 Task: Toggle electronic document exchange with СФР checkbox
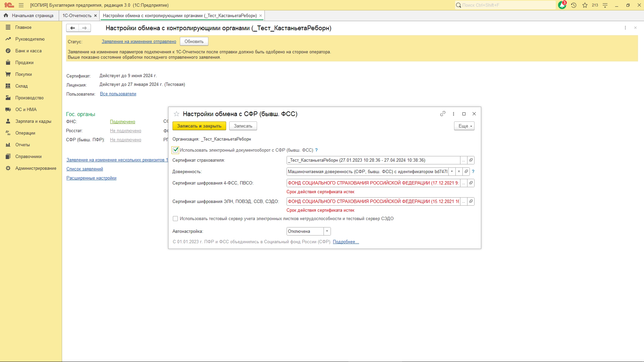[x=175, y=150]
